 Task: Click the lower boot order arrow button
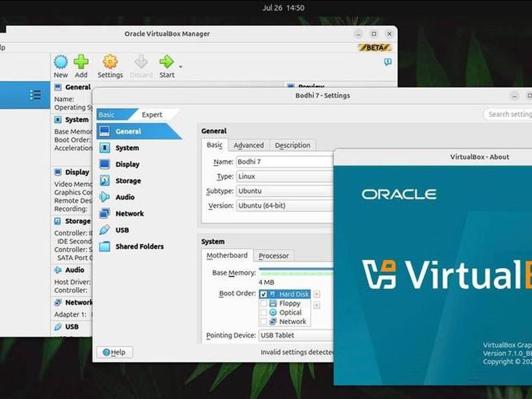click(x=317, y=305)
